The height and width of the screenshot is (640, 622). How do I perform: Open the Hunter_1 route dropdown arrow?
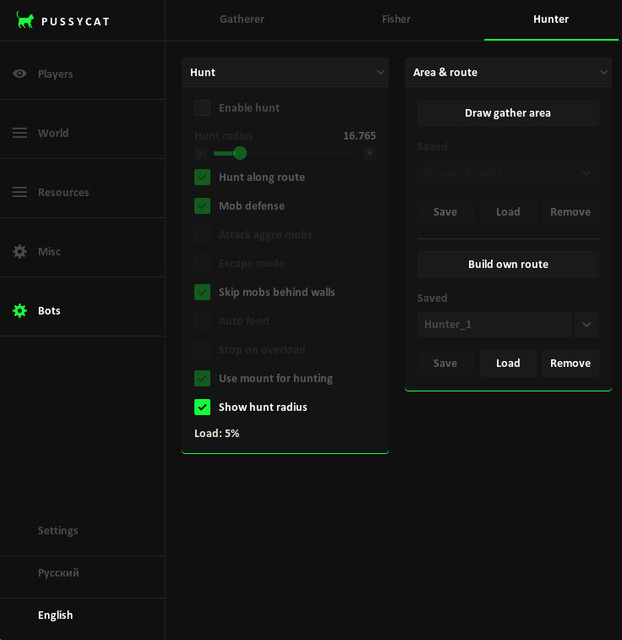pyautogui.click(x=586, y=325)
